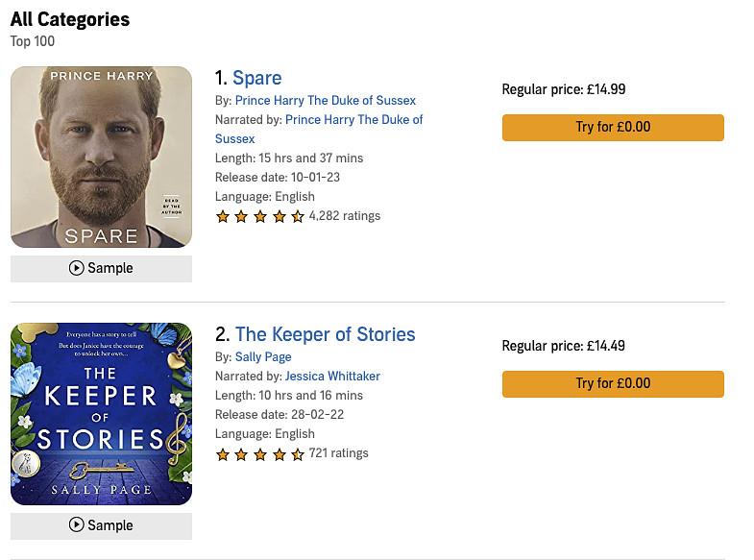Play the Spare audiobook sample
Image resolution: width=754 pixels, height=560 pixels.
pyautogui.click(x=101, y=268)
